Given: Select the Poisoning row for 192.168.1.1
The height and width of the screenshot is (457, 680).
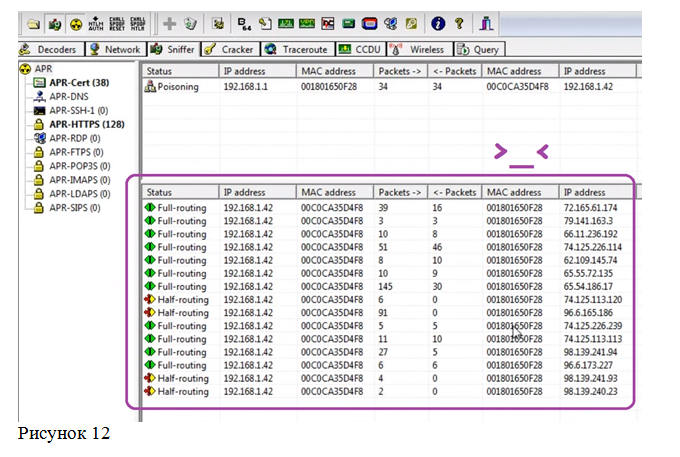Looking at the screenshot, I should click(389, 87).
